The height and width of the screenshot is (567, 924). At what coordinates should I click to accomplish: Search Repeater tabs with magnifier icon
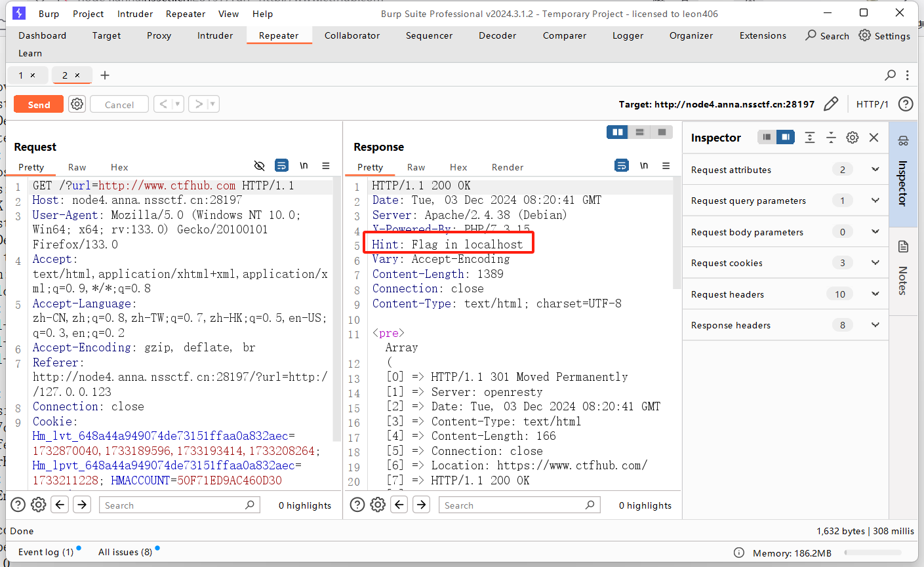890,75
